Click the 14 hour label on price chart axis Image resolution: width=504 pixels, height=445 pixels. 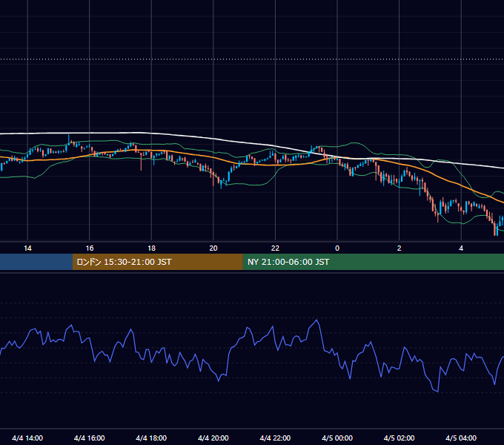coord(27,248)
